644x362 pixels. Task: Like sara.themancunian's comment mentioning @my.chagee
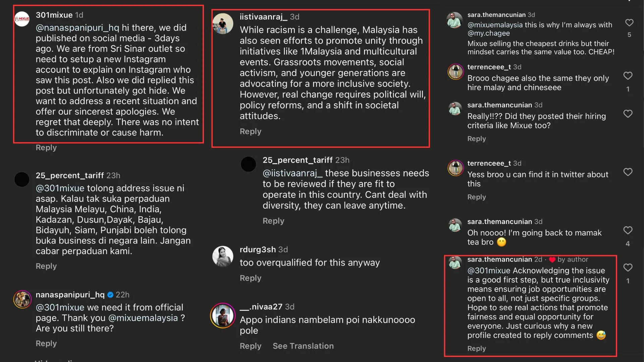[x=629, y=23]
